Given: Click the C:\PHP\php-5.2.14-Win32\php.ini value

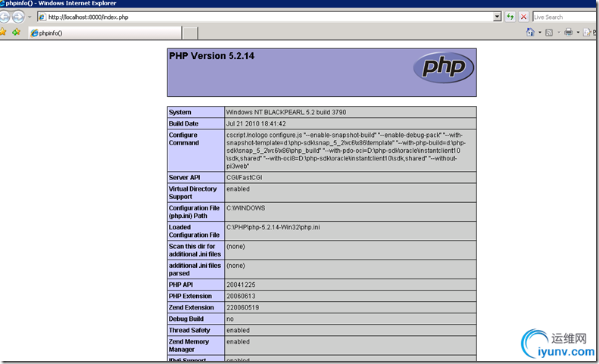Looking at the screenshot, I should pos(273,227).
